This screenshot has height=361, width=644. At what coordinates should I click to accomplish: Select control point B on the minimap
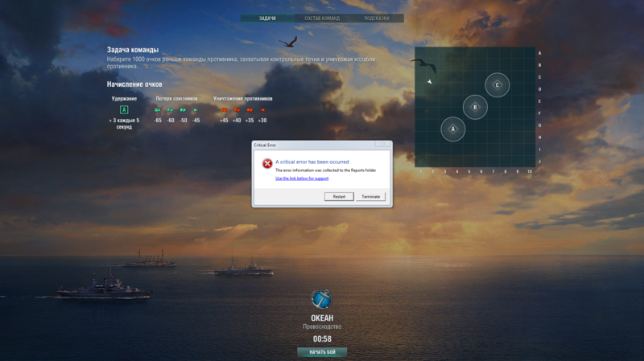pyautogui.click(x=475, y=107)
